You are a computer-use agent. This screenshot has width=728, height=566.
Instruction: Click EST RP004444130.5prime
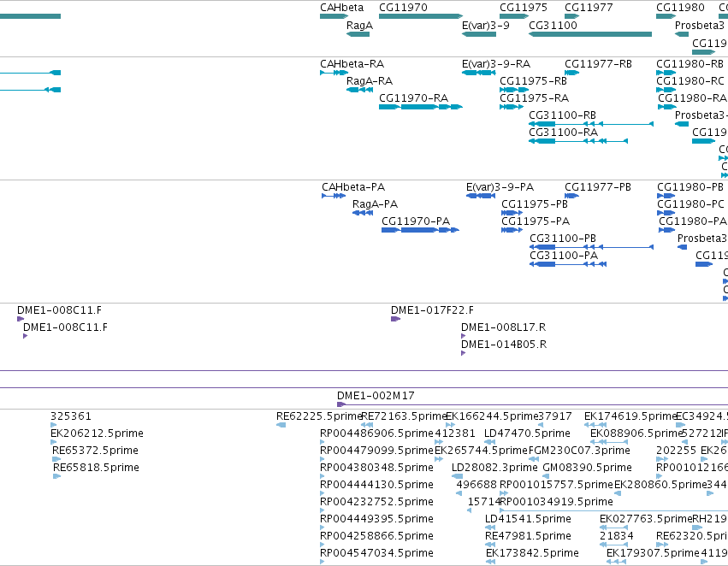[x=376, y=485]
